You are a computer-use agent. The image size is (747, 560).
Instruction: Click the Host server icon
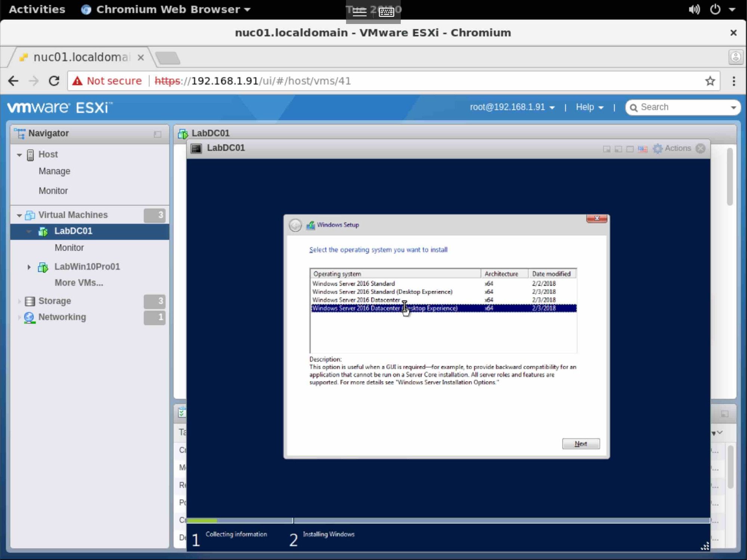coord(31,155)
